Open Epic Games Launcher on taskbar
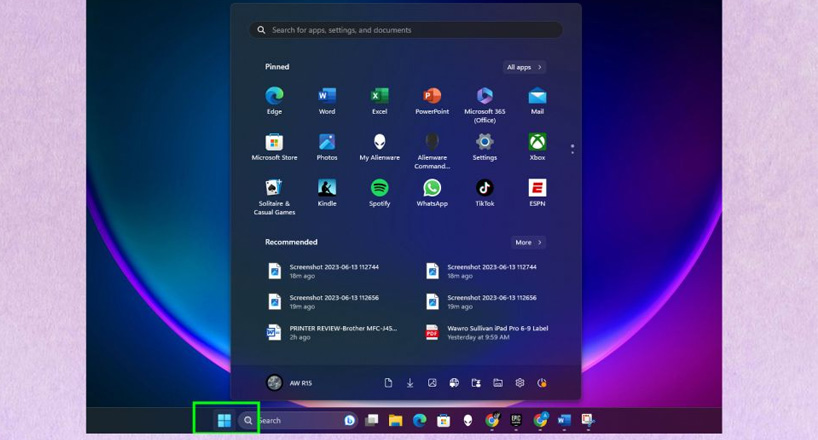 (x=516, y=420)
